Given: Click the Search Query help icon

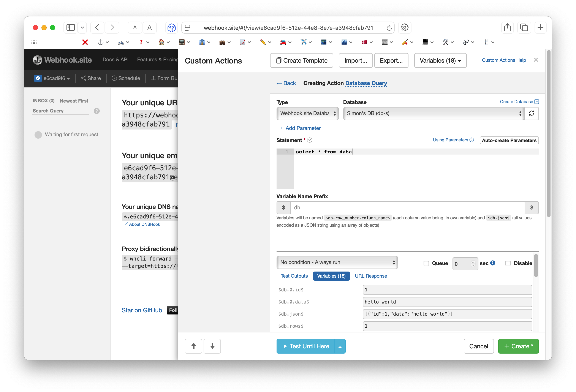Looking at the screenshot, I should [97, 111].
